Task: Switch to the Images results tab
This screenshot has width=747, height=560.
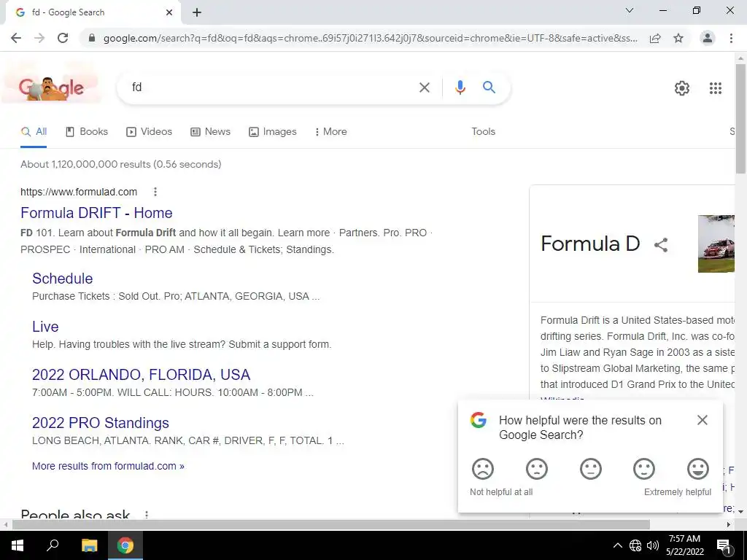Action: point(273,132)
